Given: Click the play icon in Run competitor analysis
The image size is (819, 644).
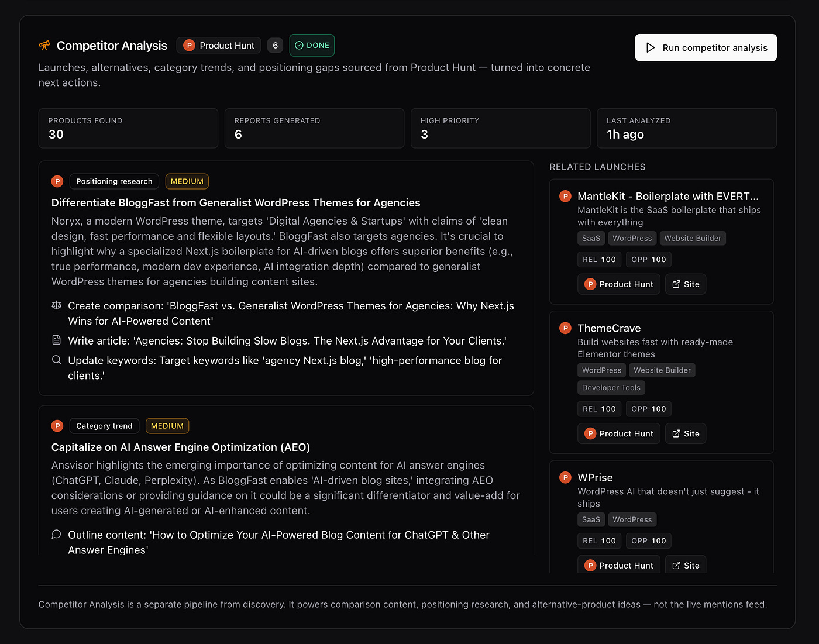Looking at the screenshot, I should click(x=651, y=47).
